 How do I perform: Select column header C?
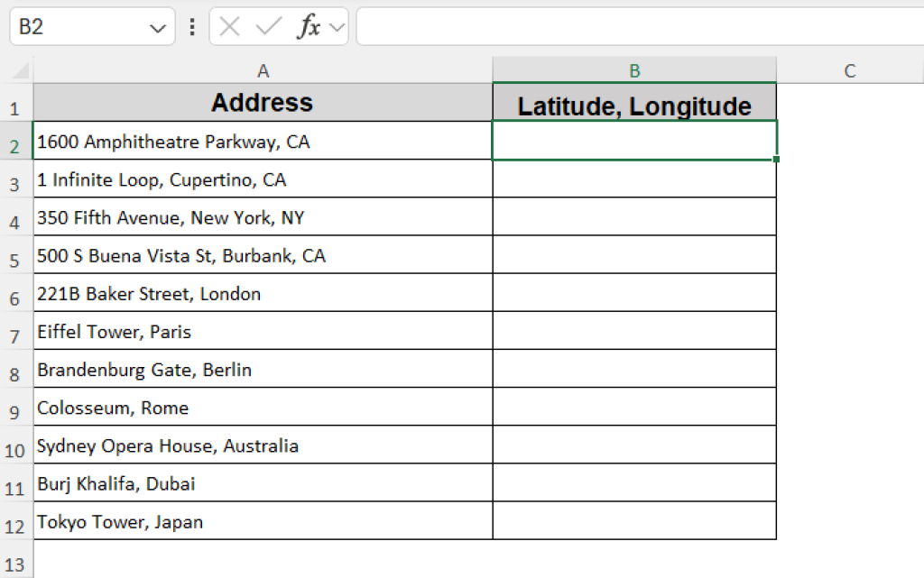point(849,69)
